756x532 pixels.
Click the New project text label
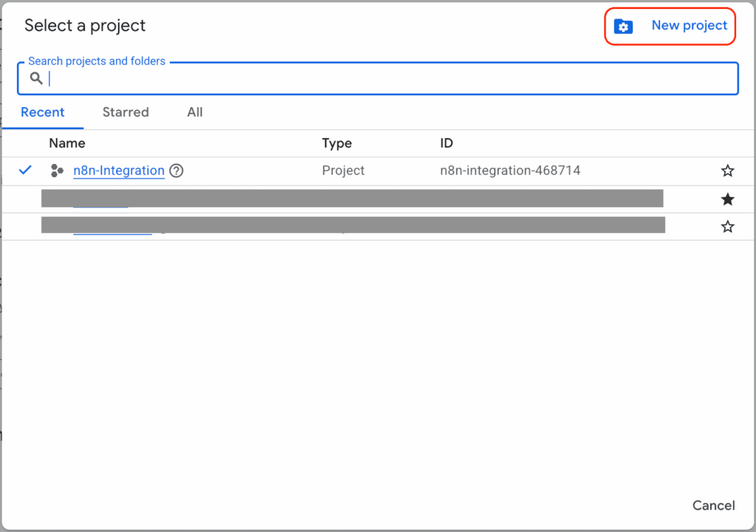coord(689,26)
